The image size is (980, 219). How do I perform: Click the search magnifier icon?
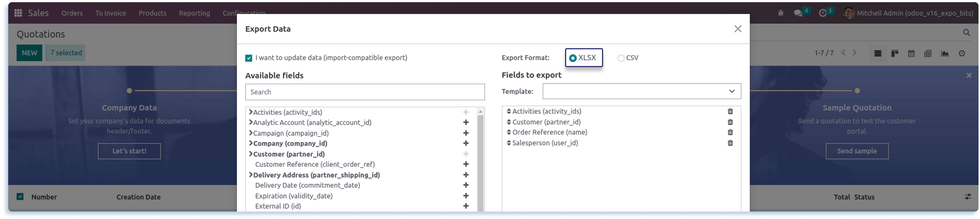click(x=966, y=33)
